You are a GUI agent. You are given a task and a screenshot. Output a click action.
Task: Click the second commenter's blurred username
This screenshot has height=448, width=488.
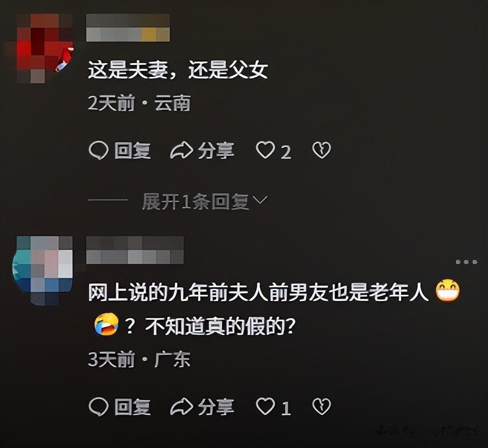[135, 250]
